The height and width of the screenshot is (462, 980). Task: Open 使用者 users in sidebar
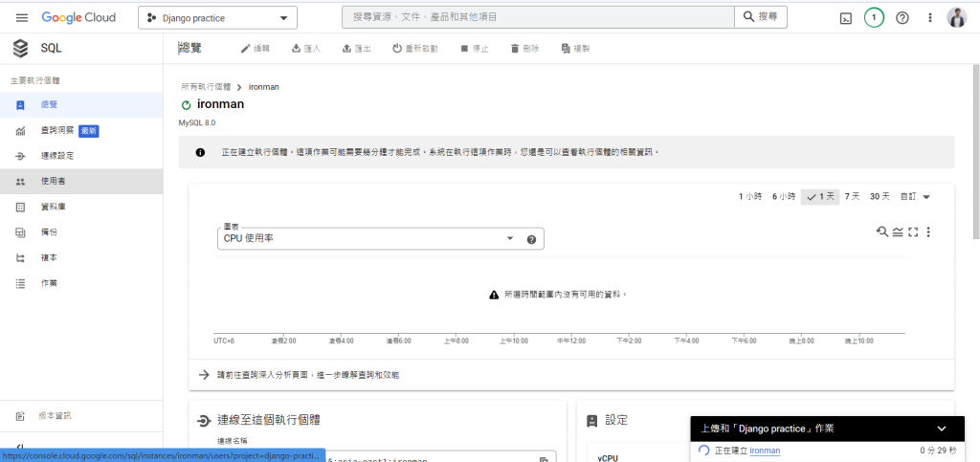[81, 181]
